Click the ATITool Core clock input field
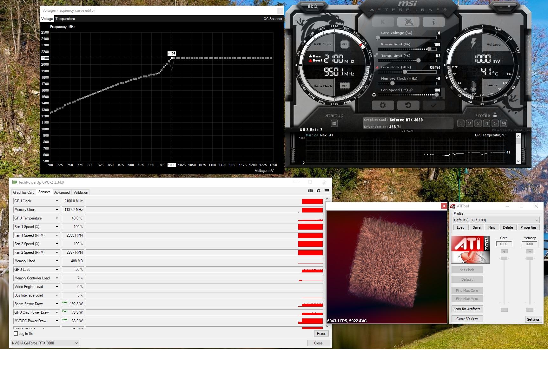Image resolution: width=548 pixels, height=392 pixels. coord(504,244)
